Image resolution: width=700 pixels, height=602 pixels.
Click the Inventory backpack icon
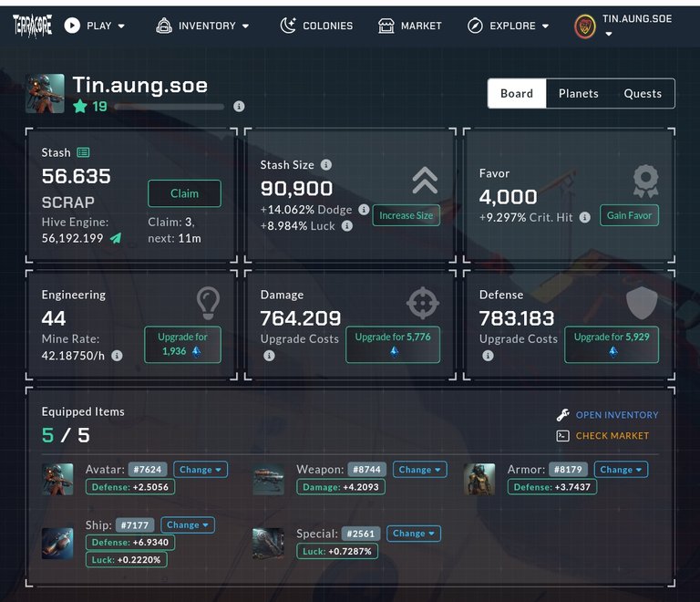coord(164,26)
